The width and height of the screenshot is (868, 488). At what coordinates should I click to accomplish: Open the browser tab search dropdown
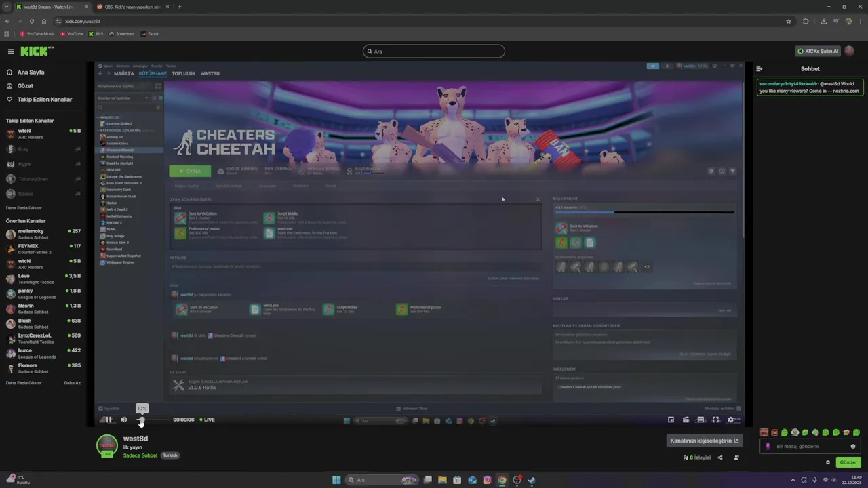tap(6, 7)
